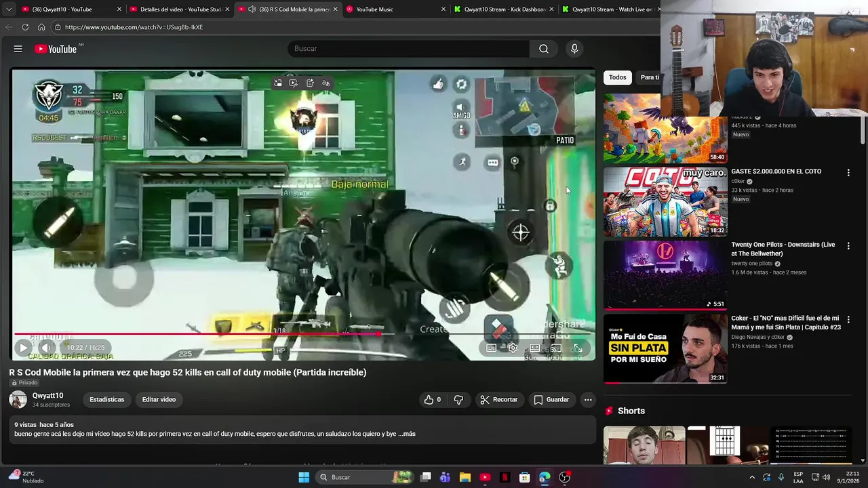Play the video with the play button

pos(23,348)
